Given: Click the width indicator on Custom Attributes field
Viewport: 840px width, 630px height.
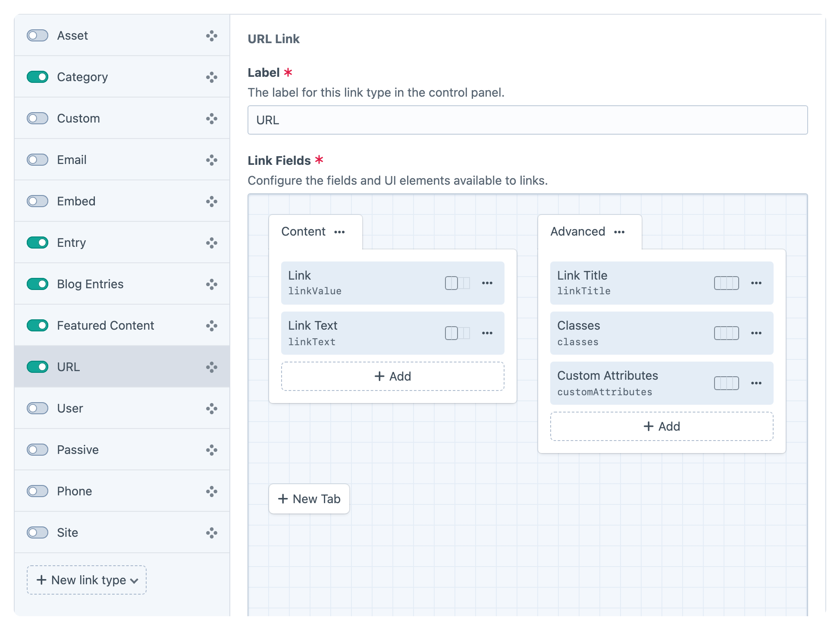Looking at the screenshot, I should tap(727, 383).
